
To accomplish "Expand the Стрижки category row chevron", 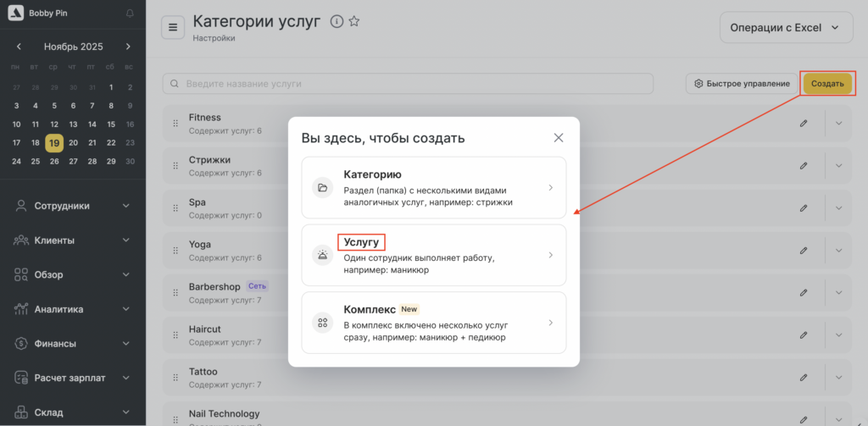I will click(x=839, y=166).
